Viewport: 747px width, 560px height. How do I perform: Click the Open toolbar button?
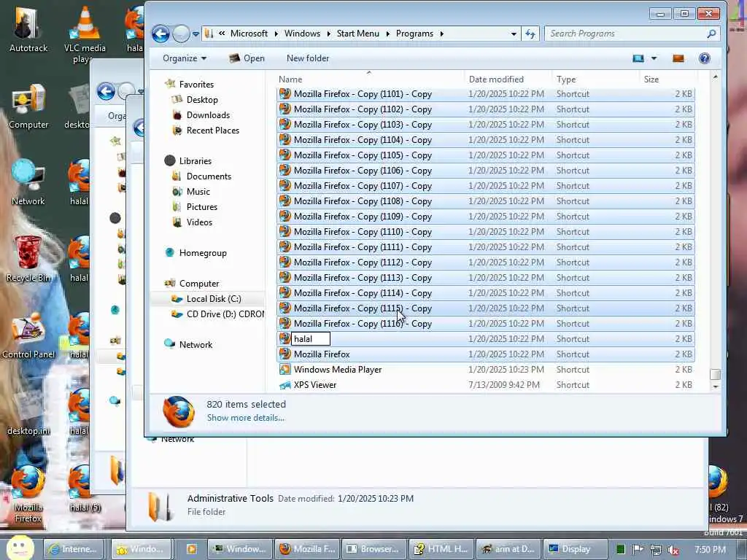click(x=247, y=58)
